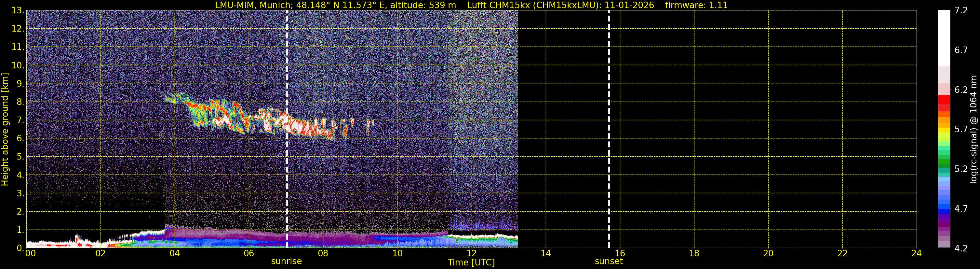
Task: Click the 'Height above ground [km]' axis label
Action: tap(5, 129)
